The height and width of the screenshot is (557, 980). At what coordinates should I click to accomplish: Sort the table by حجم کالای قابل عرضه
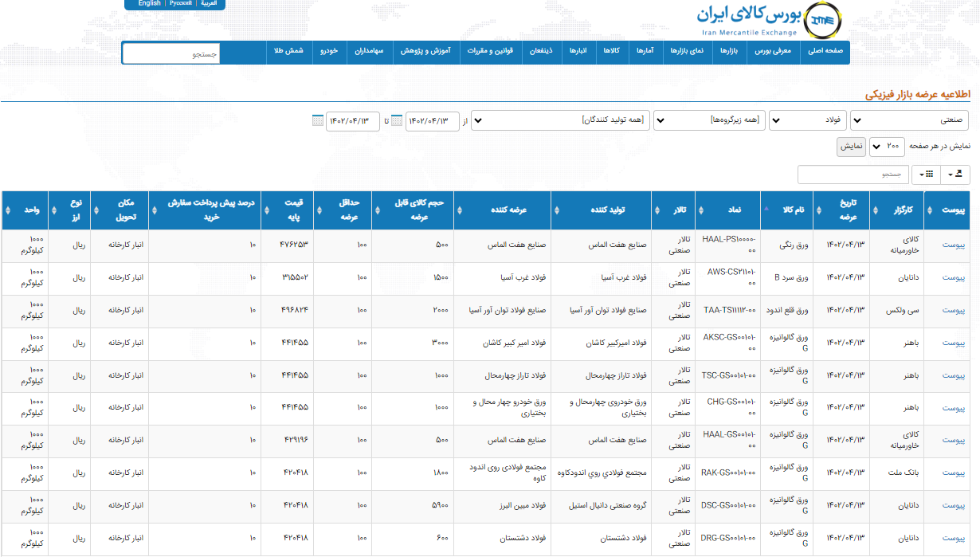[x=413, y=210]
